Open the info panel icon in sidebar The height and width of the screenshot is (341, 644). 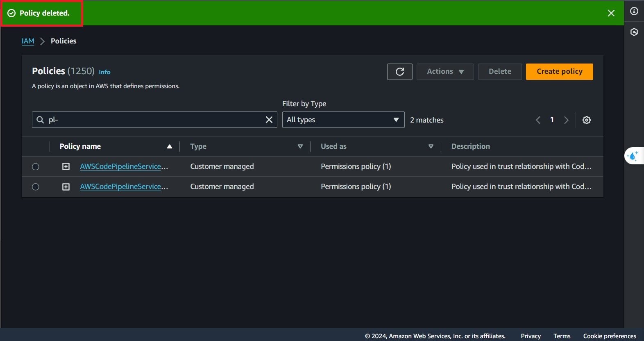634,11
